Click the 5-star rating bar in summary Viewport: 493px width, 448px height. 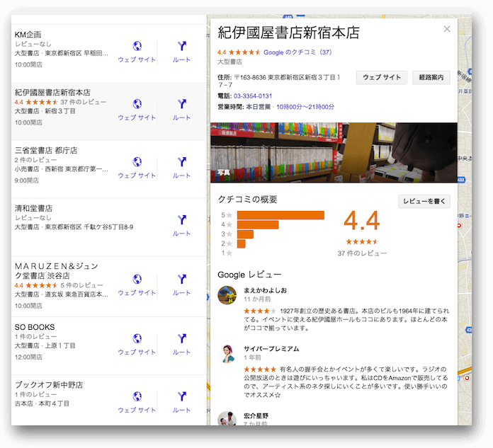pos(280,215)
